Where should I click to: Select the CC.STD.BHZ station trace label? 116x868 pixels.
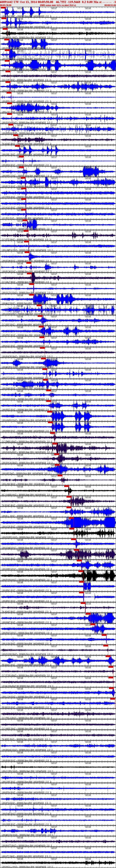tap(26, 239)
